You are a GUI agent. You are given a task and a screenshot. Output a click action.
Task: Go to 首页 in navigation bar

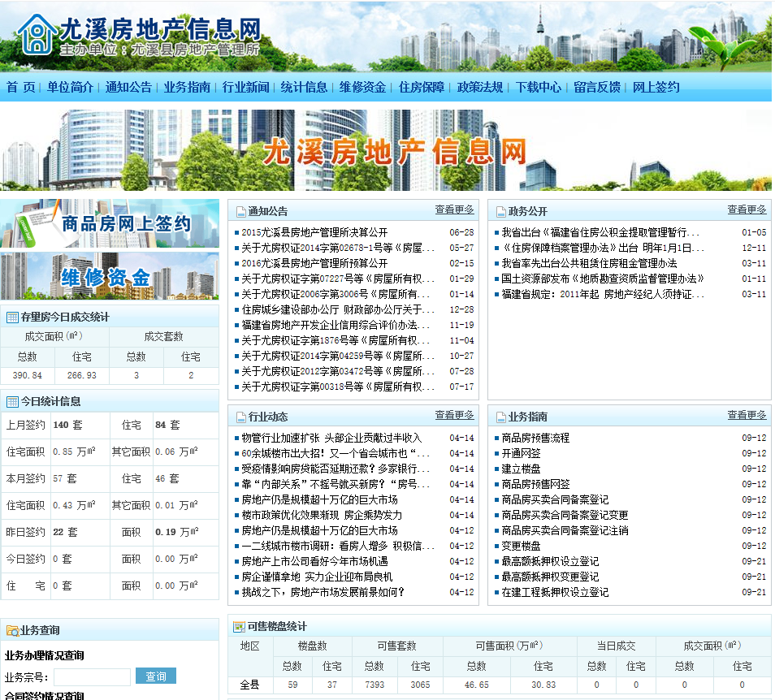click(x=21, y=87)
